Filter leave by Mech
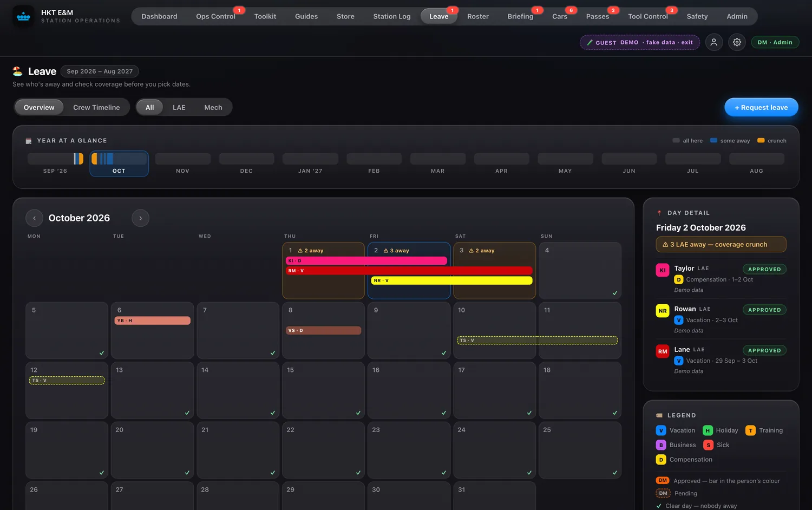 coord(213,107)
